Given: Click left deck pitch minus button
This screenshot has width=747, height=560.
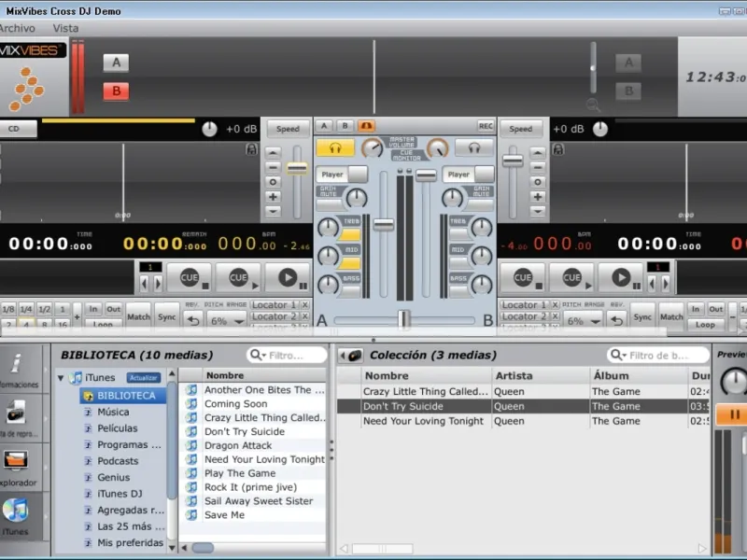Looking at the screenshot, I should tap(273, 167).
